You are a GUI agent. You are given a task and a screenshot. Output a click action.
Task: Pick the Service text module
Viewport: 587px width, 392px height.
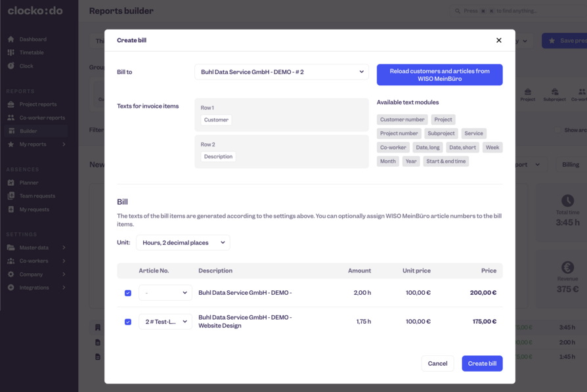pyautogui.click(x=473, y=133)
